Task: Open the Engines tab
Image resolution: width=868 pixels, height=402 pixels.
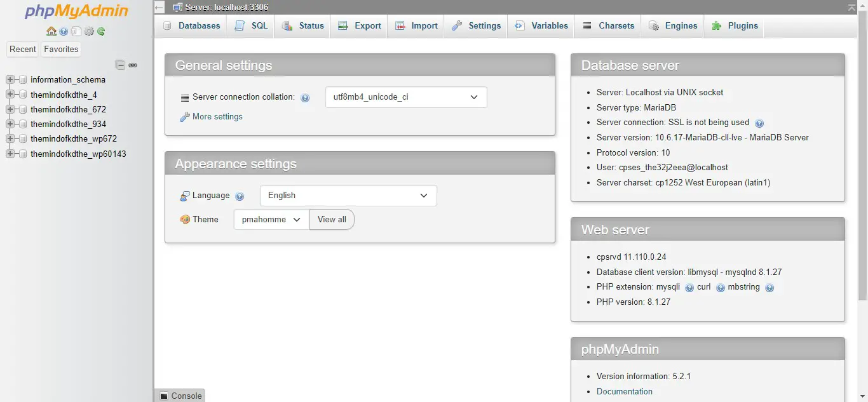Action: pos(672,26)
